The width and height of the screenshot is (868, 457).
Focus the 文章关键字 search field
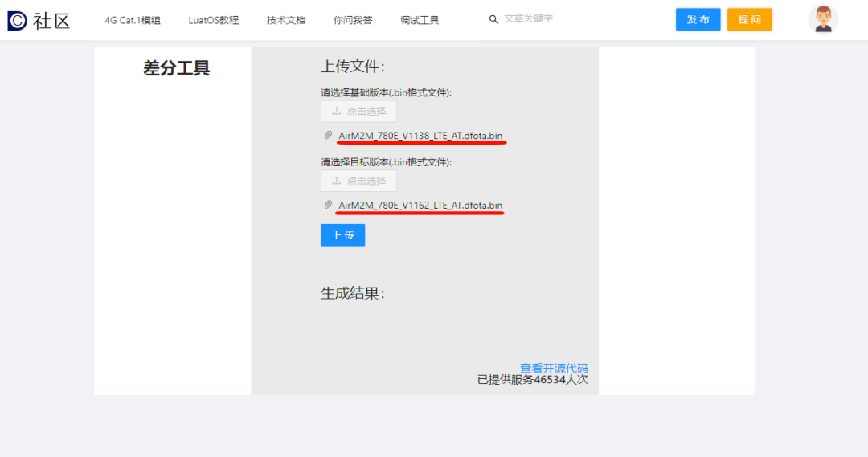[x=577, y=18]
